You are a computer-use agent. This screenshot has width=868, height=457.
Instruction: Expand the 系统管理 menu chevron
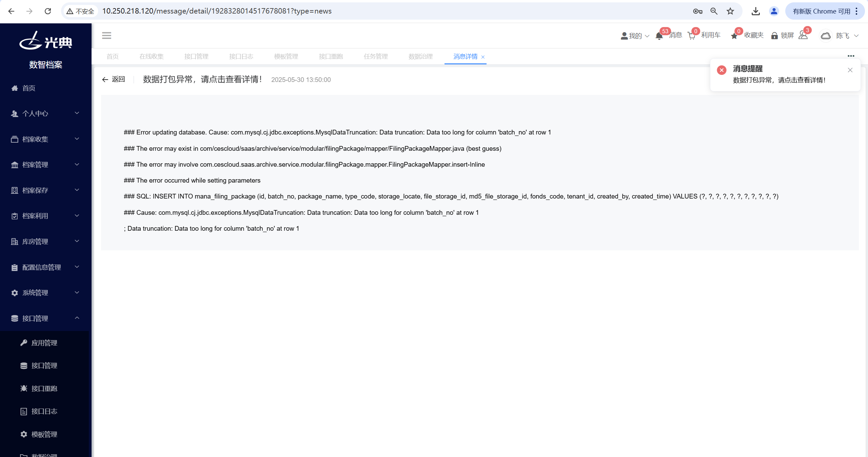tap(77, 292)
